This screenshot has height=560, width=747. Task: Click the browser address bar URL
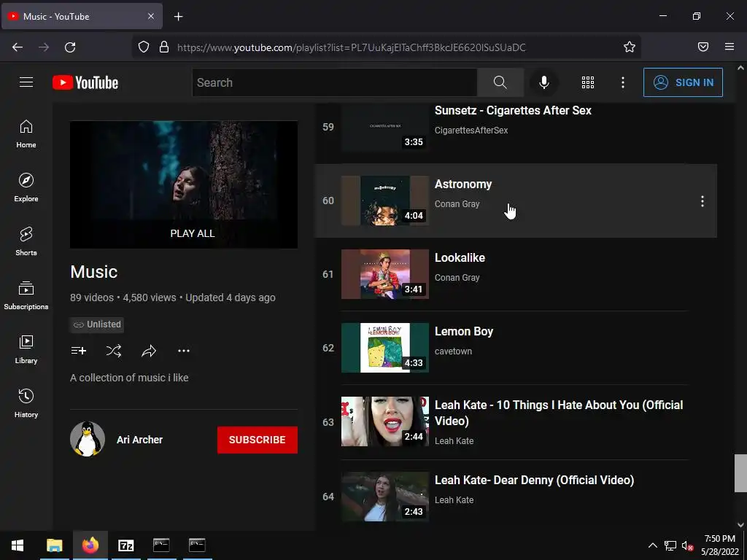pyautogui.click(x=352, y=47)
